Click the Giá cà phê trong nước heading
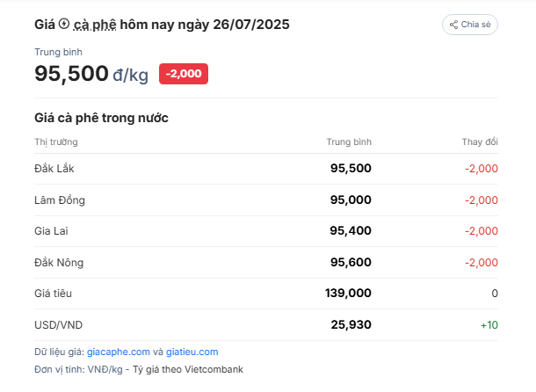 click(x=101, y=118)
